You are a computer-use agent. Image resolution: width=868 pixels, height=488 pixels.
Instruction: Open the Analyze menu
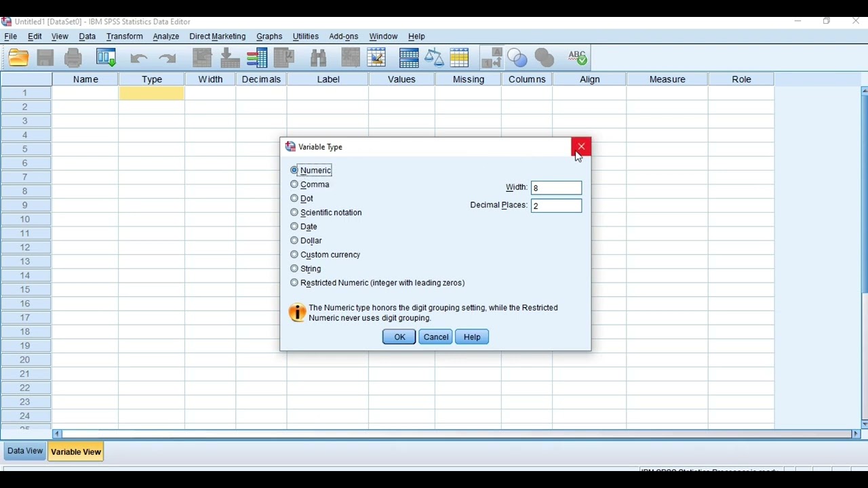point(166,37)
